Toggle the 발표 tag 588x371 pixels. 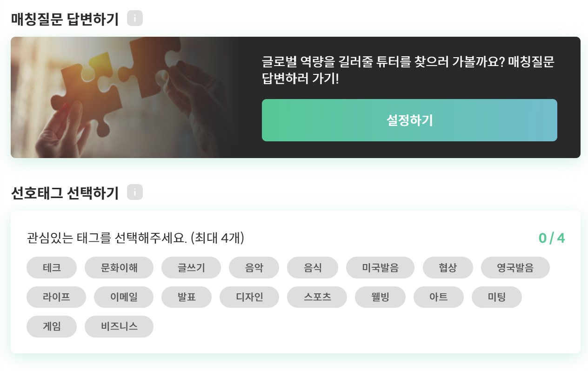(x=187, y=297)
